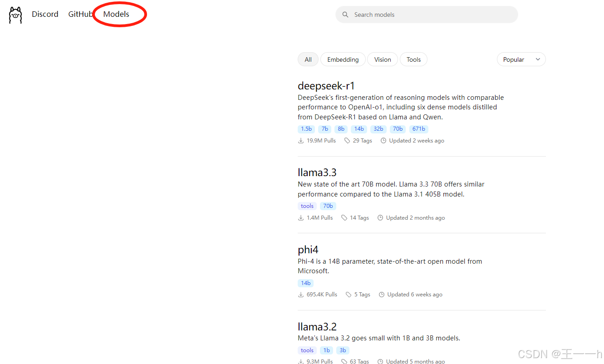Click the 1b badge under llama3.2

326,350
